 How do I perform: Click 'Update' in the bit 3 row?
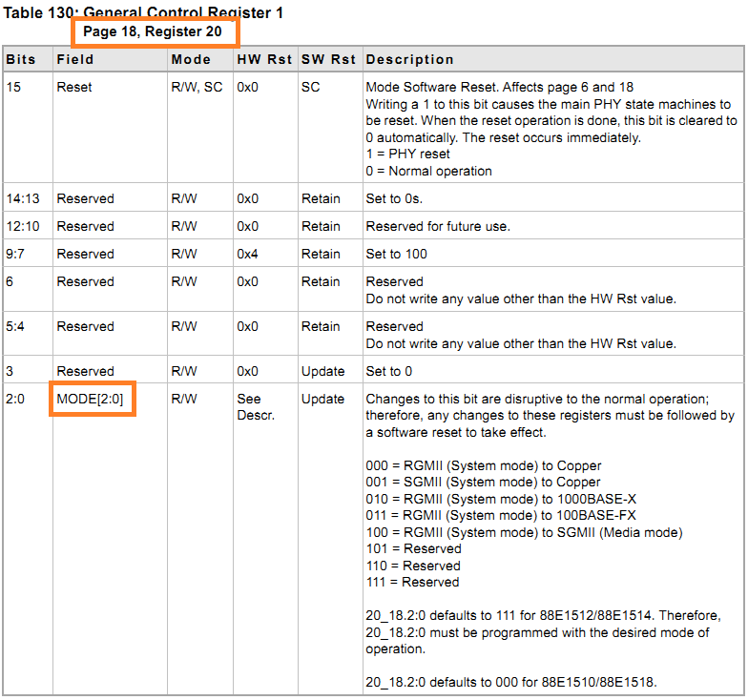pos(322,371)
